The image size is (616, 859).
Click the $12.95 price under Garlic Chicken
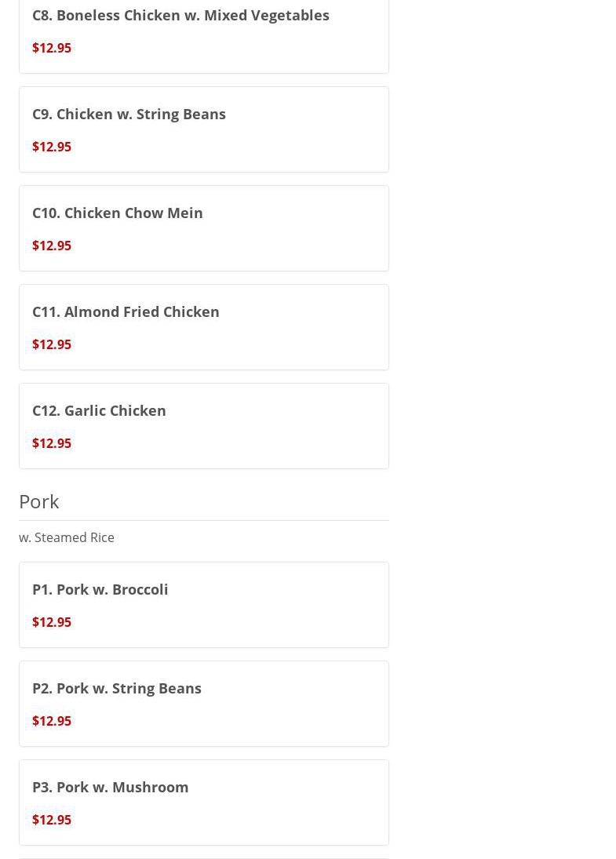(52, 443)
